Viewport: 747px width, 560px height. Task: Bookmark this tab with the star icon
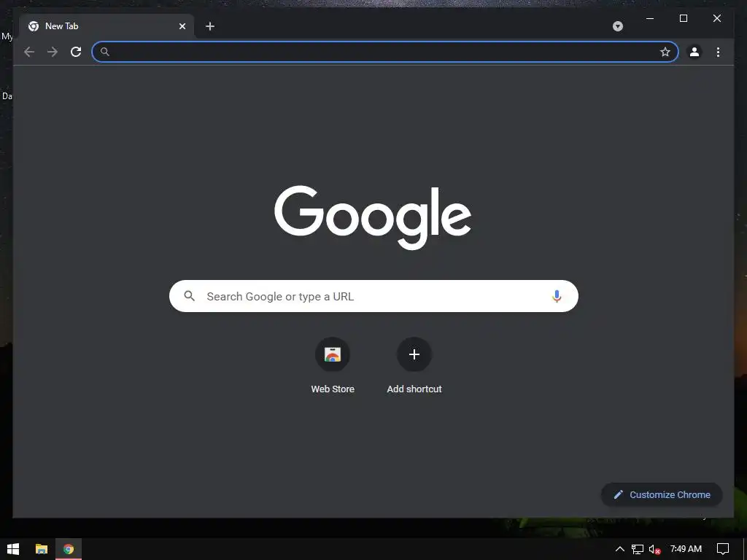tap(665, 52)
